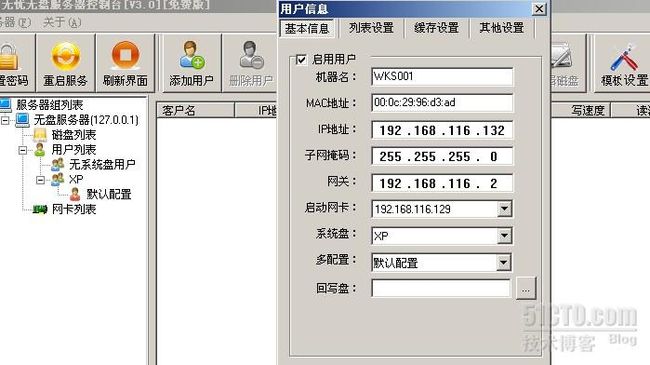
Task: Click the 回写盘 input field
Action: pos(441,288)
